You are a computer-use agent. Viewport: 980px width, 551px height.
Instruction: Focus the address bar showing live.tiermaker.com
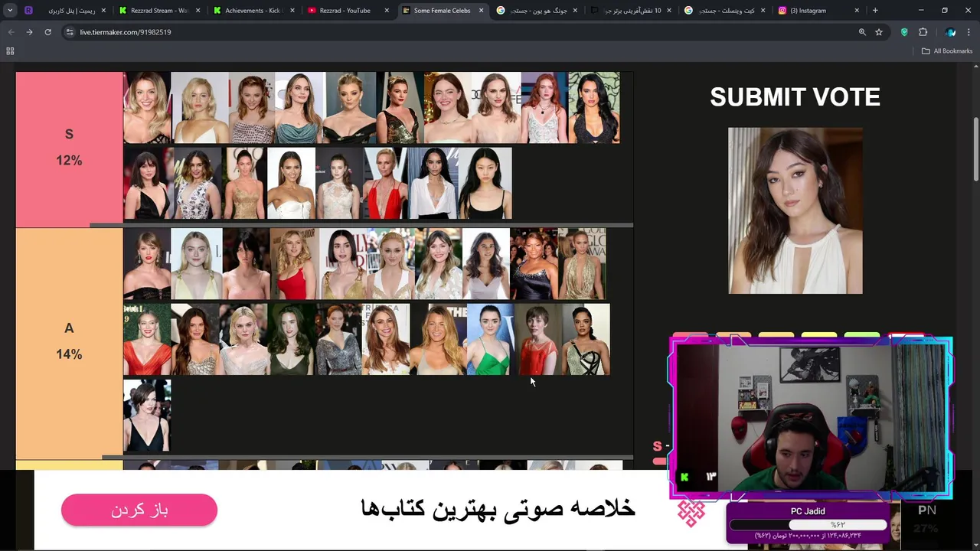459,32
